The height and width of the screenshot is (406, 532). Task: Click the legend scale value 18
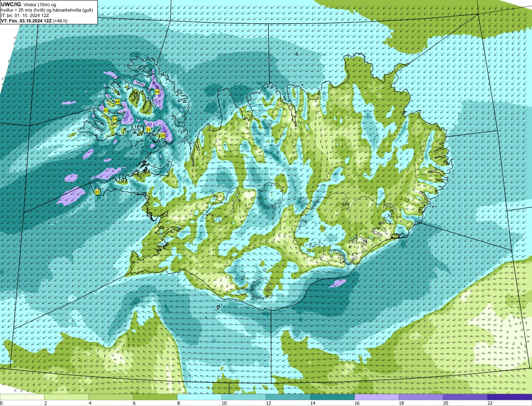(x=401, y=403)
